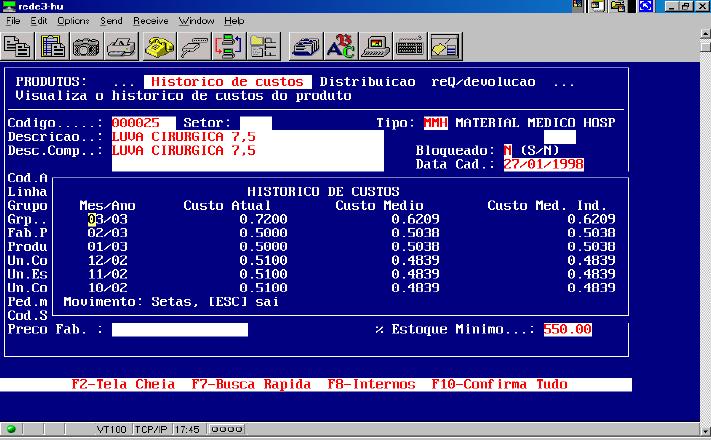
Task: Click the 17:45 time in status bar
Action: pyautogui.click(x=187, y=429)
